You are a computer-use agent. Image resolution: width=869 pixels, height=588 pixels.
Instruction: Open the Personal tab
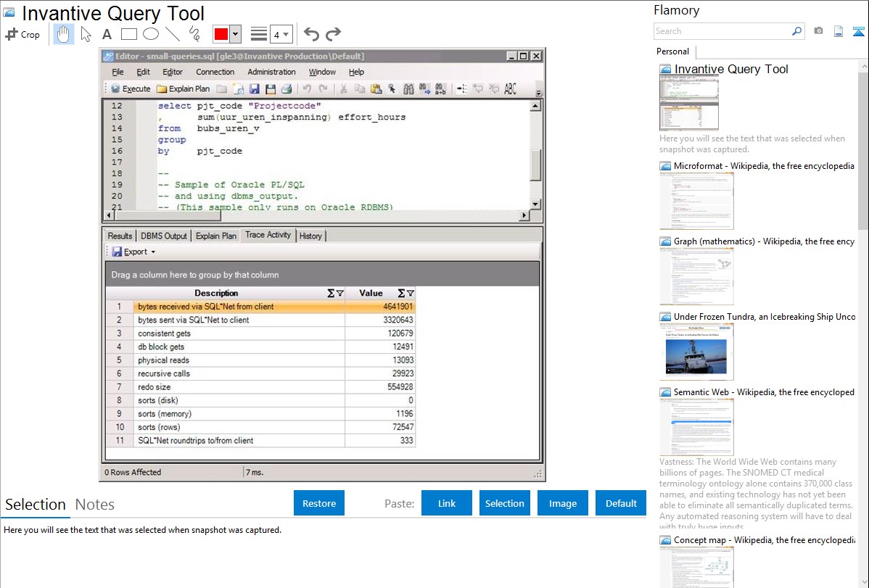672,51
